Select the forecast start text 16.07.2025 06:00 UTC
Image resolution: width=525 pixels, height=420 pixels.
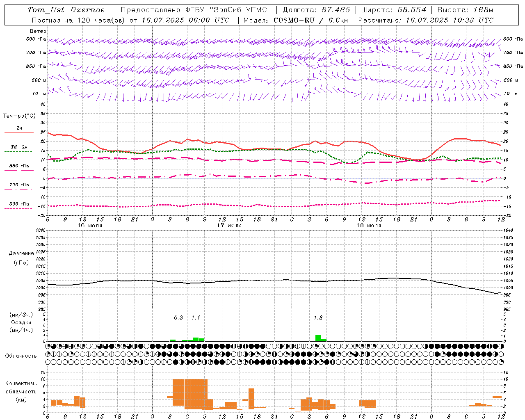click(x=185, y=20)
